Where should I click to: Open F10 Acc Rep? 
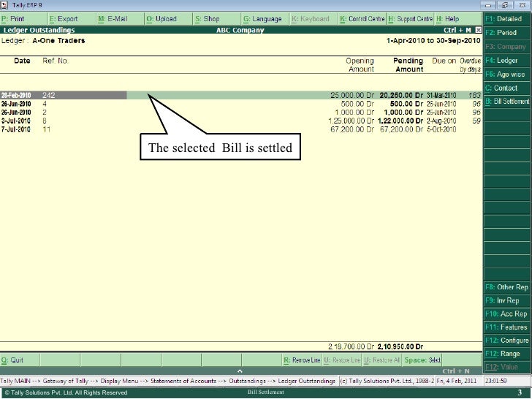click(507, 313)
